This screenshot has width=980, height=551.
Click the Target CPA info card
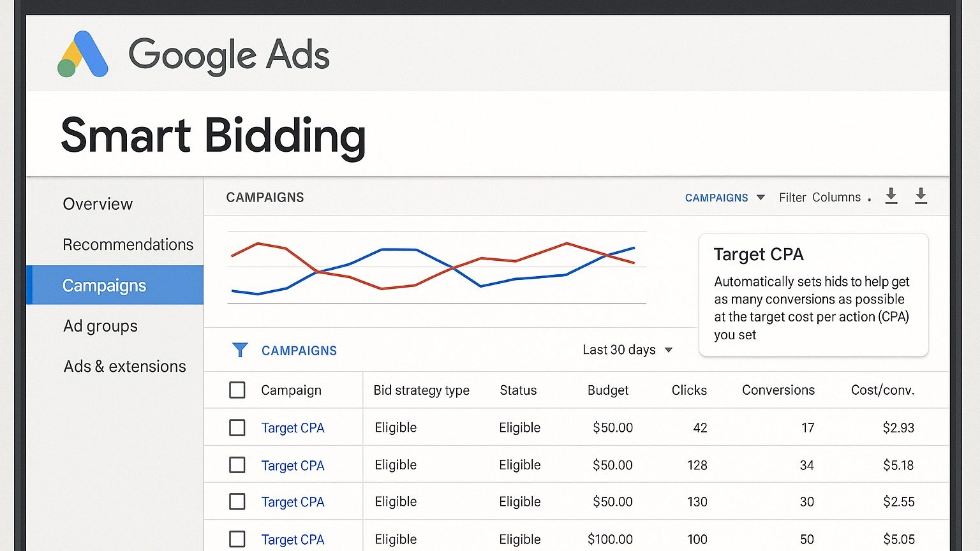point(813,293)
